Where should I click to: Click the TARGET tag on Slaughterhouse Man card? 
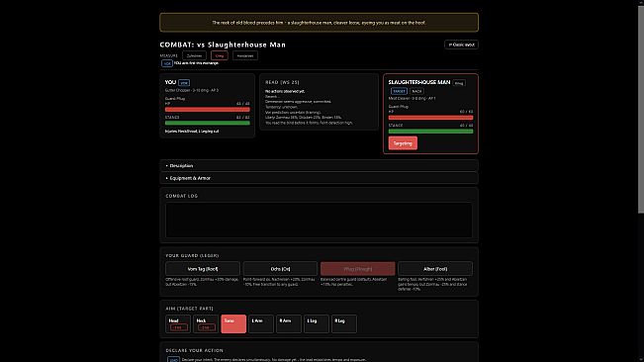(399, 91)
